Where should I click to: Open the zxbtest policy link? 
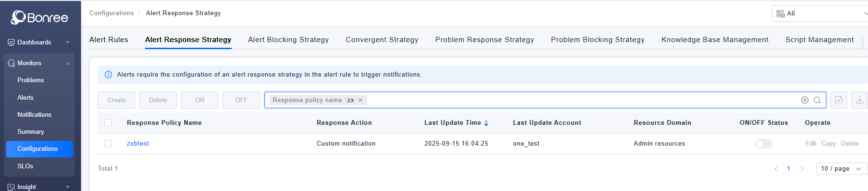click(138, 144)
